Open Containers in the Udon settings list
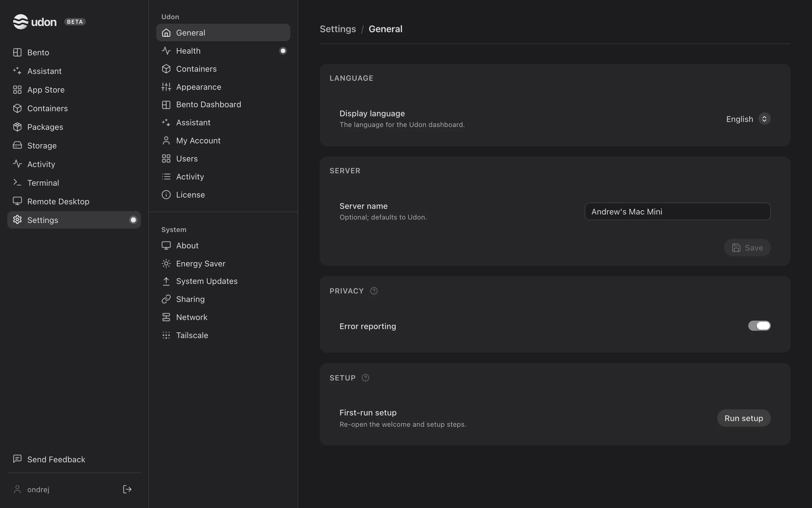Viewport: 812px width, 508px height. coord(223,69)
